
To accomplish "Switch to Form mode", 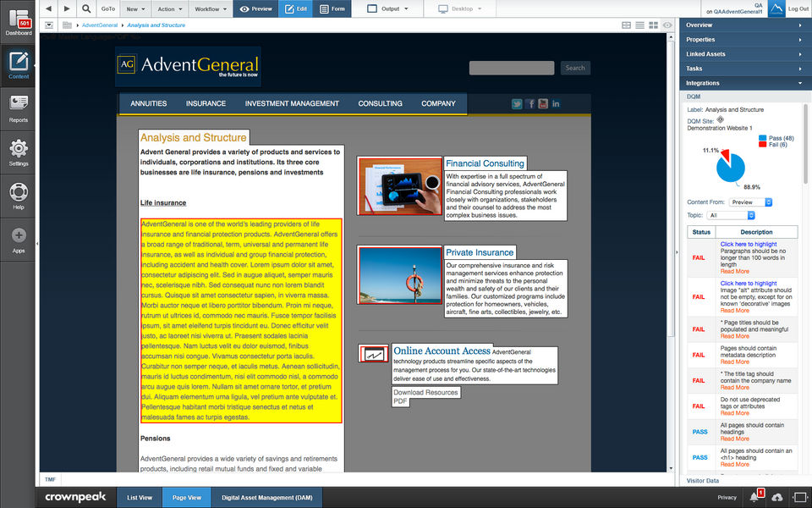I will tap(332, 8).
